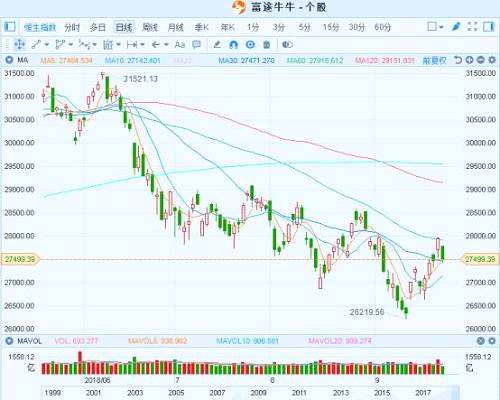This screenshot has width=500, height=400.
Task: Select the 日线 daily K-line tab
Action: pos(124,27)
